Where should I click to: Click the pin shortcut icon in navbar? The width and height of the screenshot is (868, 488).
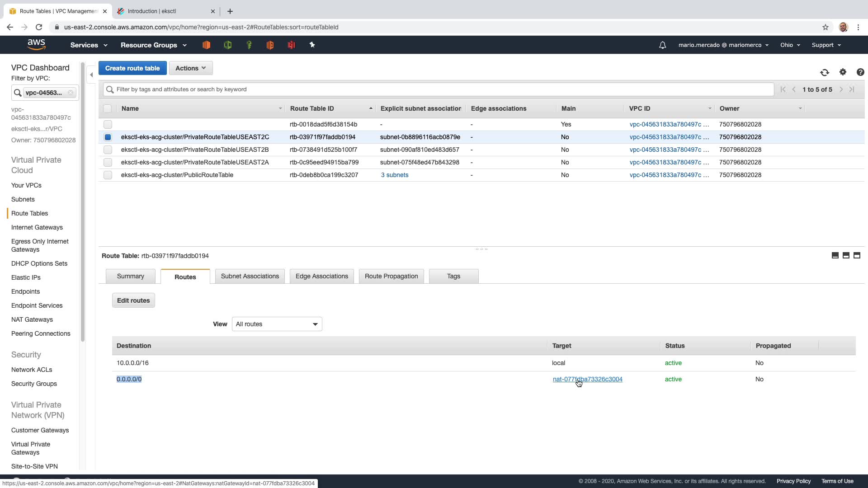(312, 45)
